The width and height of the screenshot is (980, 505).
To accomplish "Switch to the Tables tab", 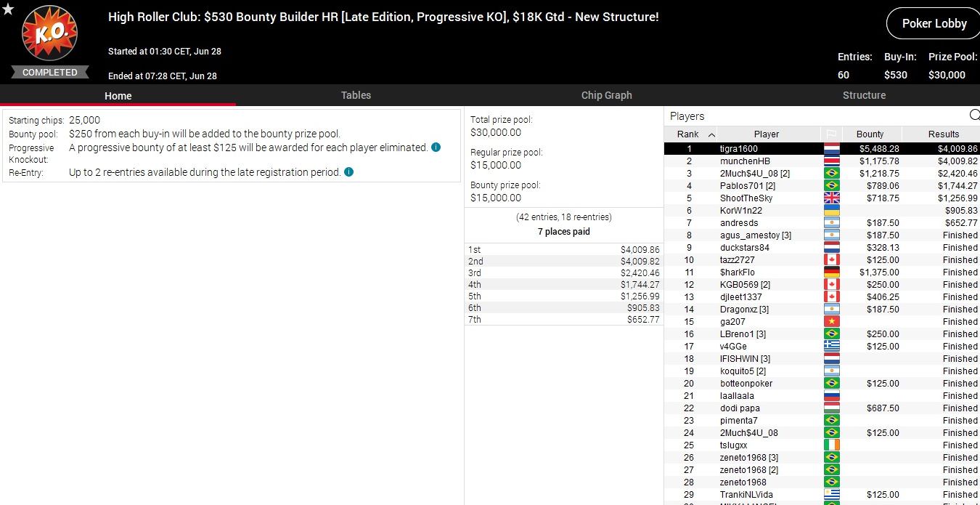I will [356, 95].
